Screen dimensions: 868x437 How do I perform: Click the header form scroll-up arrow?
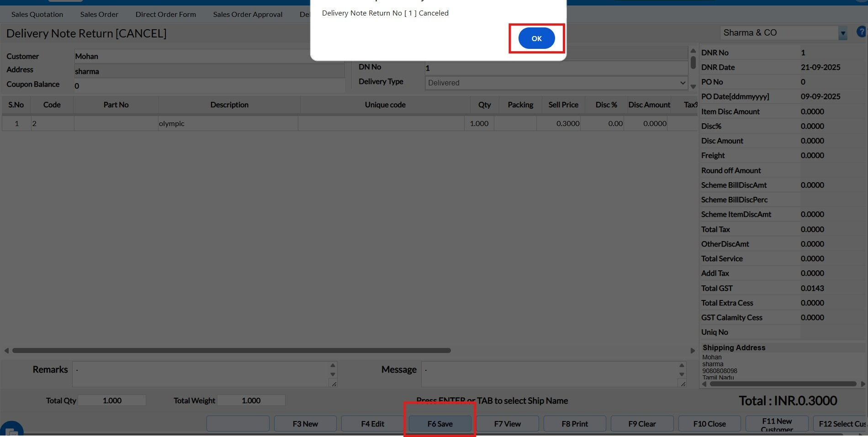[x=693, y=51]
